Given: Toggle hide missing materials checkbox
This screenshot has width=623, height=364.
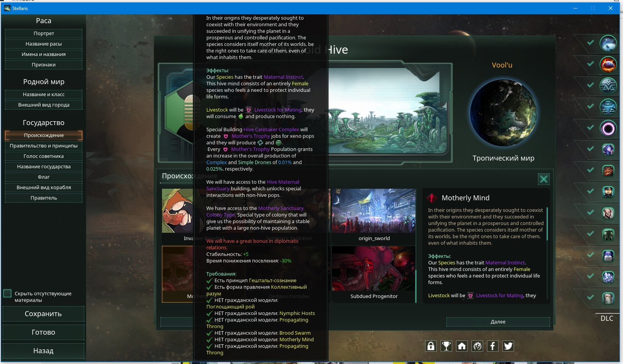Looking at the screenshot, I should (7, 293).
